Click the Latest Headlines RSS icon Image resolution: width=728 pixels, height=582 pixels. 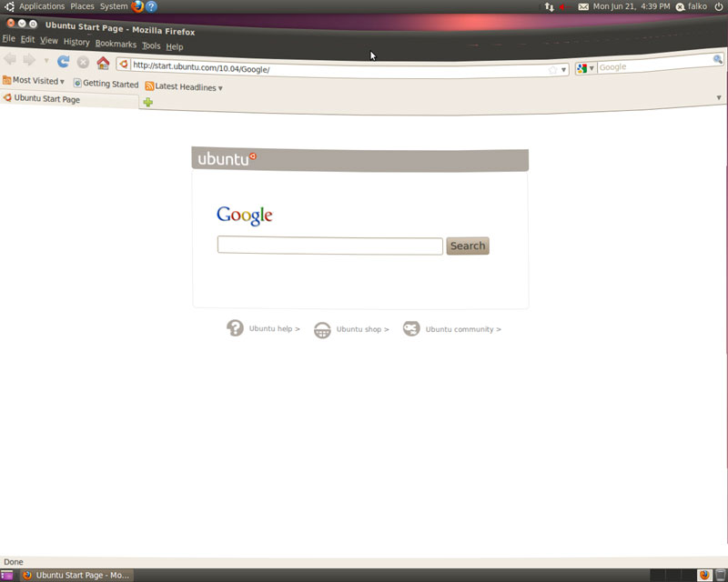click(x=149, y=85)
